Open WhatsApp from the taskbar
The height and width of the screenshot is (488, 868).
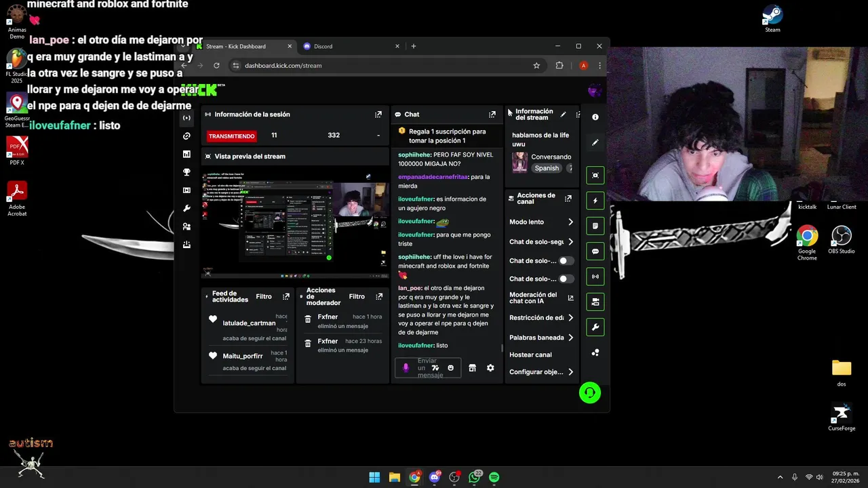click(475, 477)
